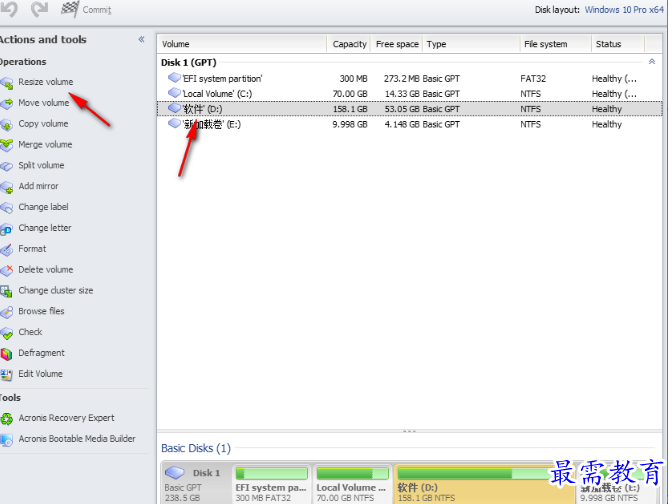
Task: Click the Redo arrow icon
Action: [39, 9]
